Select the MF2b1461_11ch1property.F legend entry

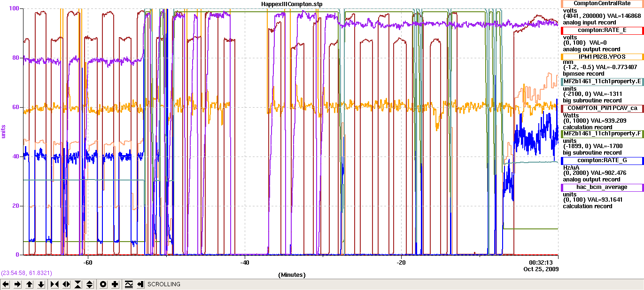coord(603,134)
